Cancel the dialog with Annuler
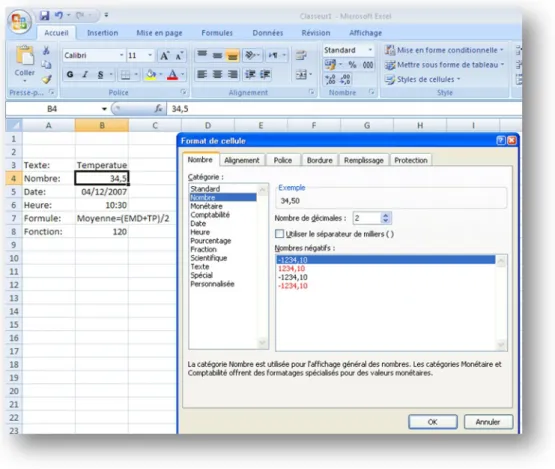555x469 pixels. pyautogui.click(x=488, y=422)
